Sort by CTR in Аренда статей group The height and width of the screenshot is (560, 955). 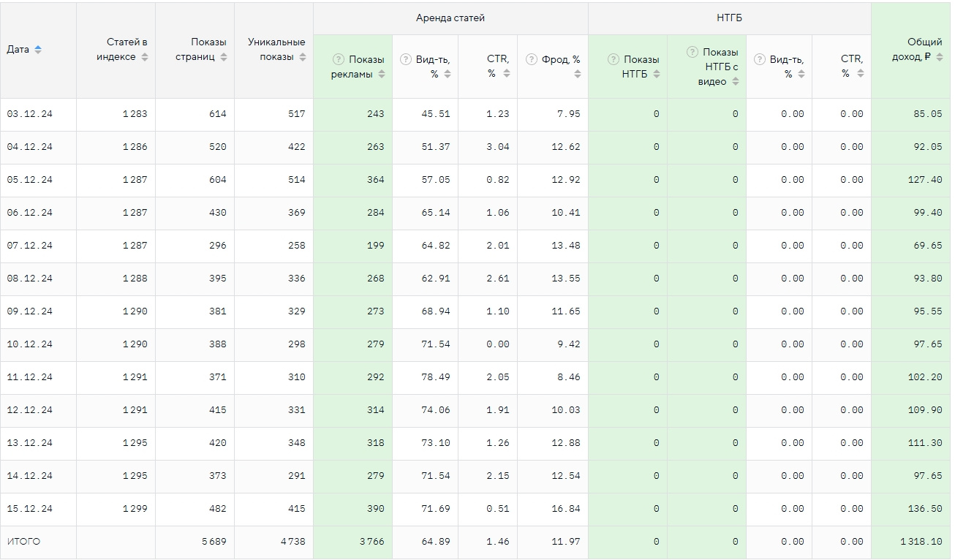507,74
